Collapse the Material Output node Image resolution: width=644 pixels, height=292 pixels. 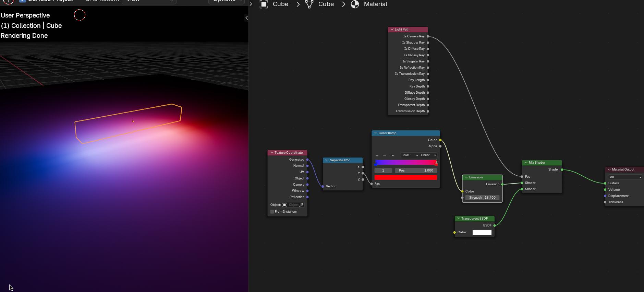pos(609,170)
